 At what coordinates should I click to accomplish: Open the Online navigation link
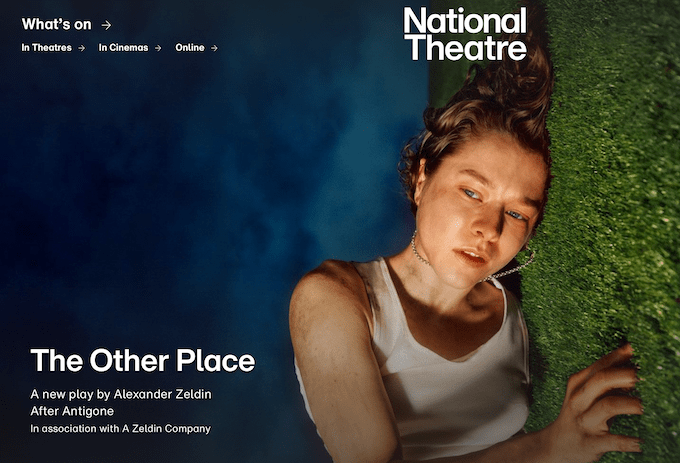pos(190,48)
